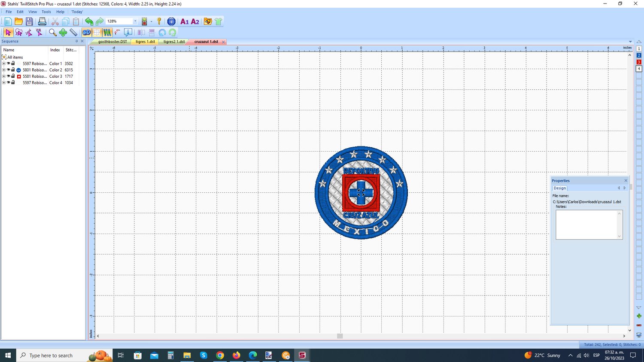Screen dimensions: 644x362
Task: Select the A2 lettering tool
Action: 195,21
